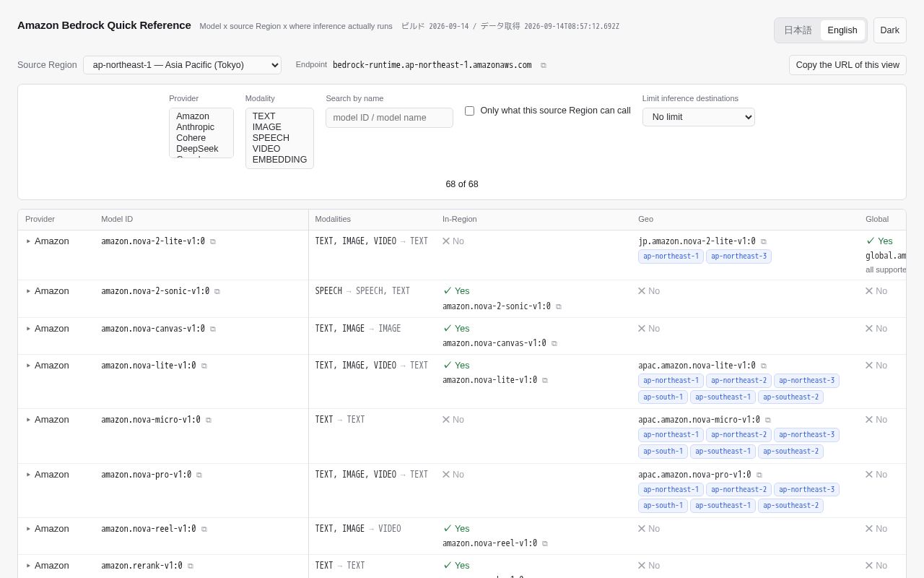Expand the amazon.nova-2-lite-v1:0 row
Image resolution: width=924 pixels, height=578 pixels.
[29, 241]
